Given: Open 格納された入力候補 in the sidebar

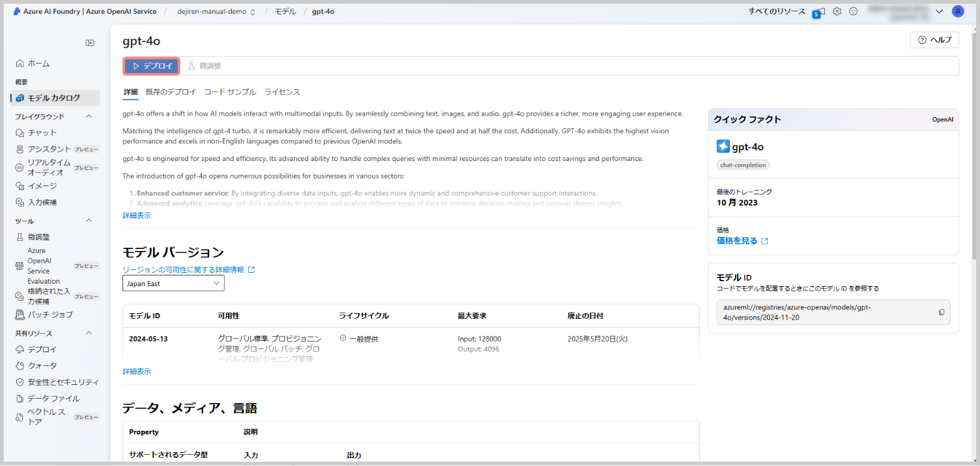Looking at the screenshot, I should pos(48,296).
